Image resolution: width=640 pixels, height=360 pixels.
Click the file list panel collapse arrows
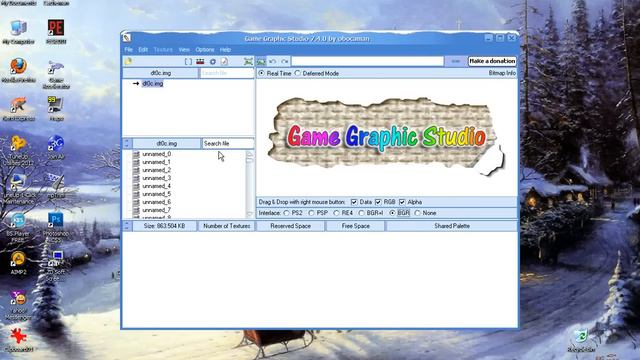tap(127, 144)
